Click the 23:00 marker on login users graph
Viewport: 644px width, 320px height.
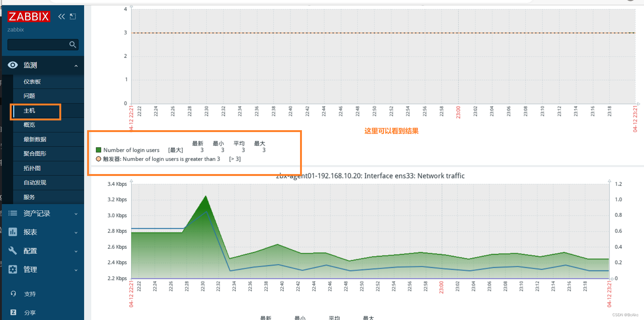(458, 112)
